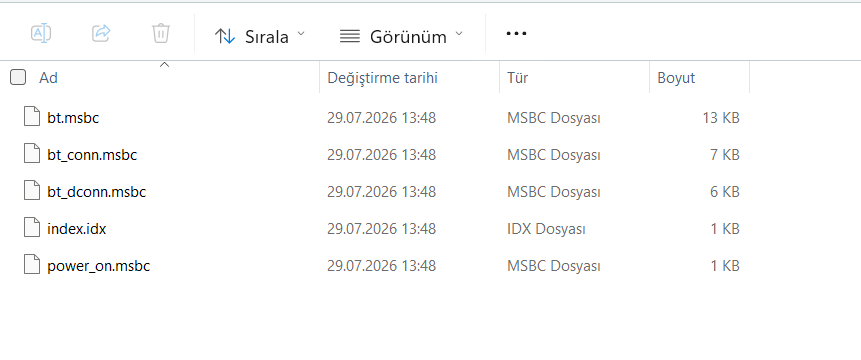The width and height of the screenshot is (861, 360).
Task: Open the three-dots more options menu
Action: tap(516, 33)
